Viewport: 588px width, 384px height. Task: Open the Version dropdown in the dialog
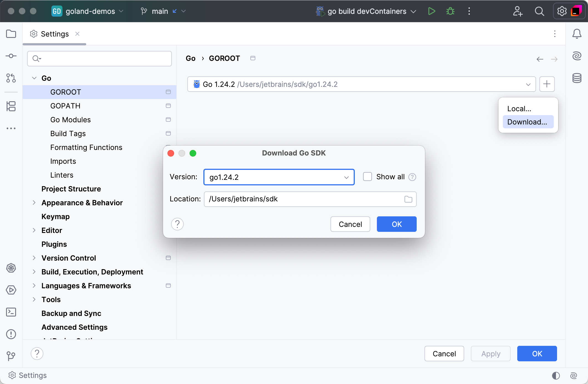point(346,177)
